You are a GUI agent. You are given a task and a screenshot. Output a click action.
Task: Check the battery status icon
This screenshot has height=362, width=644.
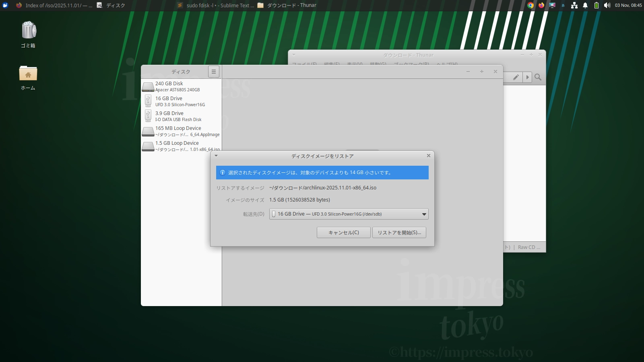pyautogui.click(x=597, y=5)
